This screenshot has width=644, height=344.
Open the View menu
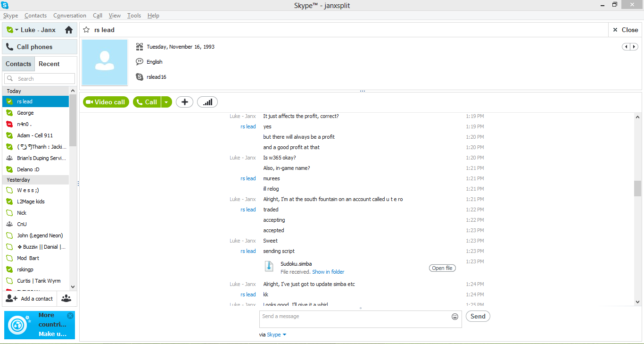click(115, 16)
